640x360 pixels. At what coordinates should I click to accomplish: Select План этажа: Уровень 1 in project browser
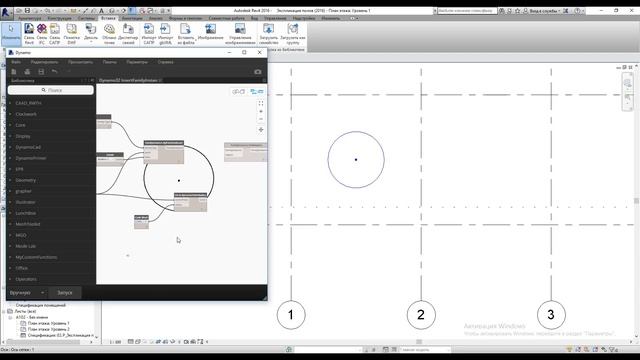pos(48,323)
